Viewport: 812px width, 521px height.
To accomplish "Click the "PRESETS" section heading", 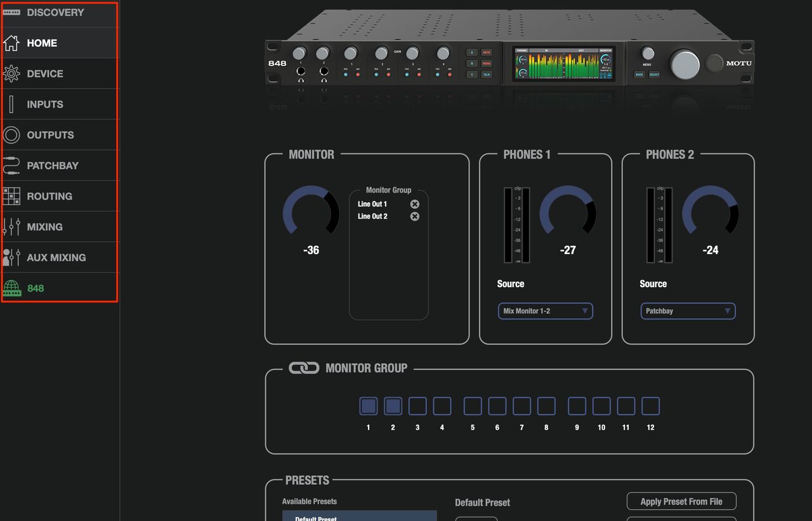I will 307,480.
